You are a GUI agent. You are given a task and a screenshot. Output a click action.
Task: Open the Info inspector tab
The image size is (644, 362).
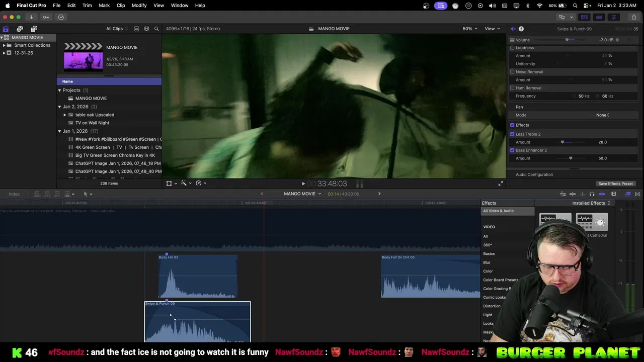click(521, 29)
